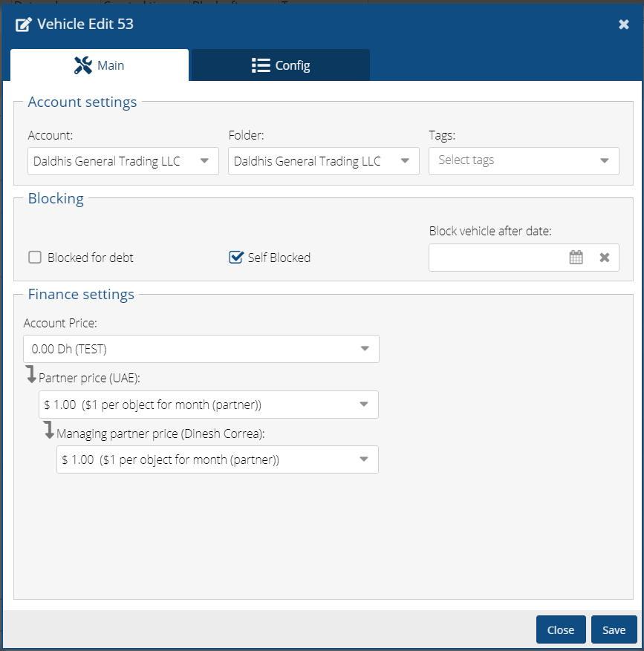Uncheck the Self Blocked checkbox
Screen dimensions: 644x651
coord(236,258)
